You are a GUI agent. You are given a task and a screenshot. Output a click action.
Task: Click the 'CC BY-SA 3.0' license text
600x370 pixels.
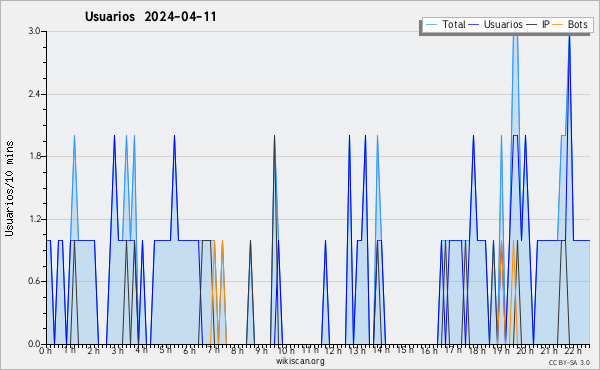pos(569,363)
